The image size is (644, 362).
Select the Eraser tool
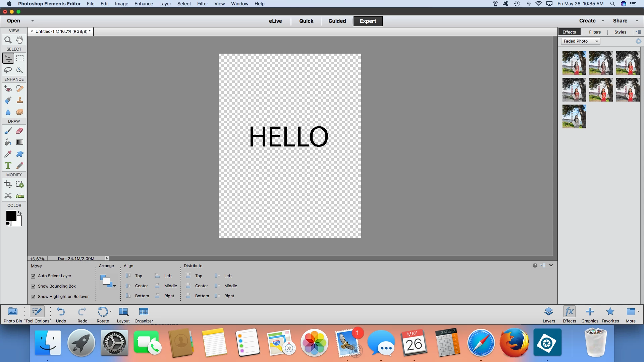pos(20,131)
